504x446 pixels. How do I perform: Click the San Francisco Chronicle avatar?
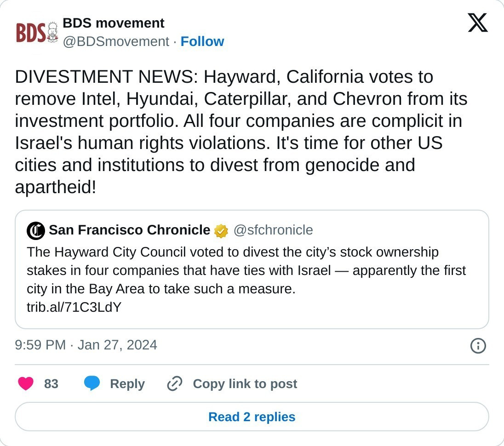[x=36, y=230]
